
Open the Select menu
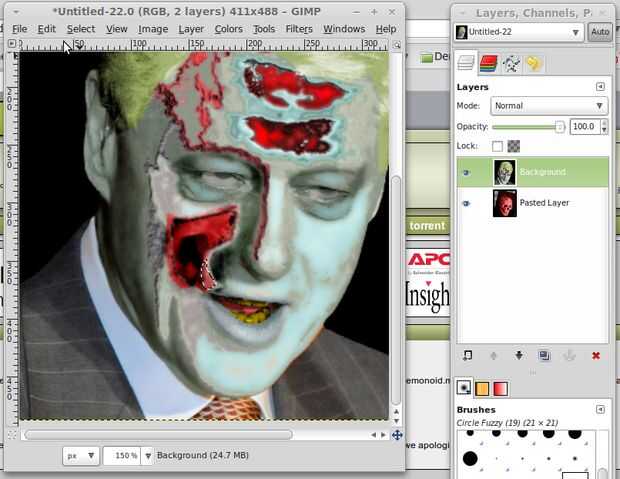click(81, 29)
